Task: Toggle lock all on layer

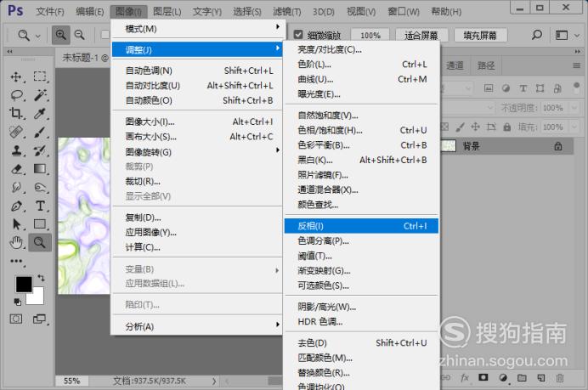Action: click(x=507, y=127)
